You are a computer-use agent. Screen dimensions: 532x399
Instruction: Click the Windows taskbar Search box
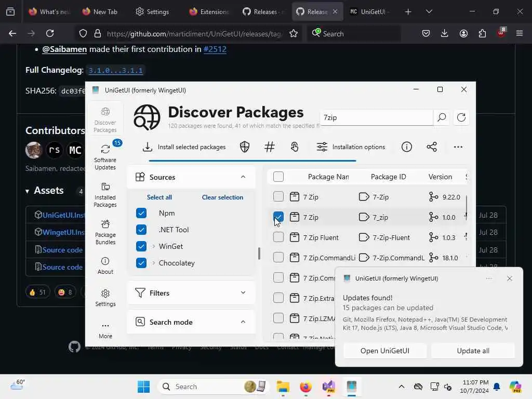tap(213, 387)
